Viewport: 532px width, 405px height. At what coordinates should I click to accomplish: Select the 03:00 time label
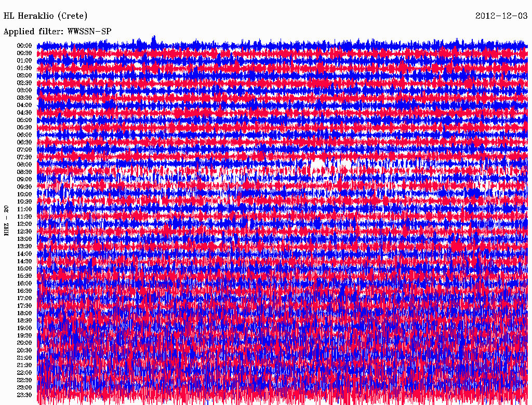(24, 90)
